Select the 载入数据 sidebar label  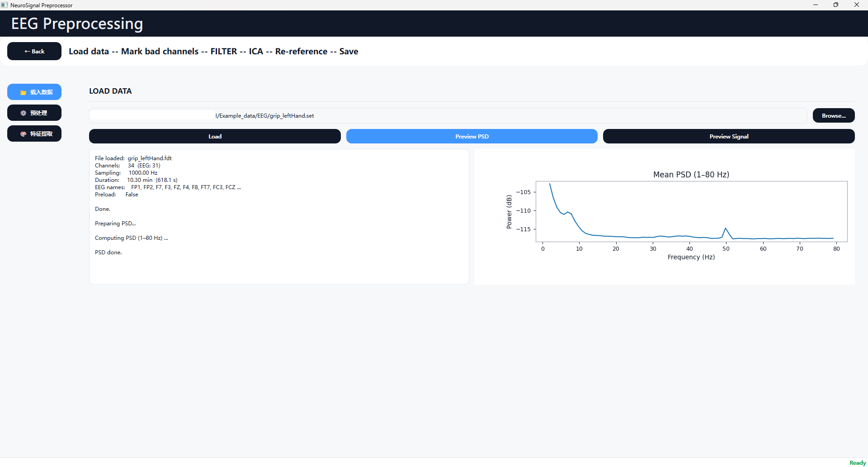(x=42, y=92)
